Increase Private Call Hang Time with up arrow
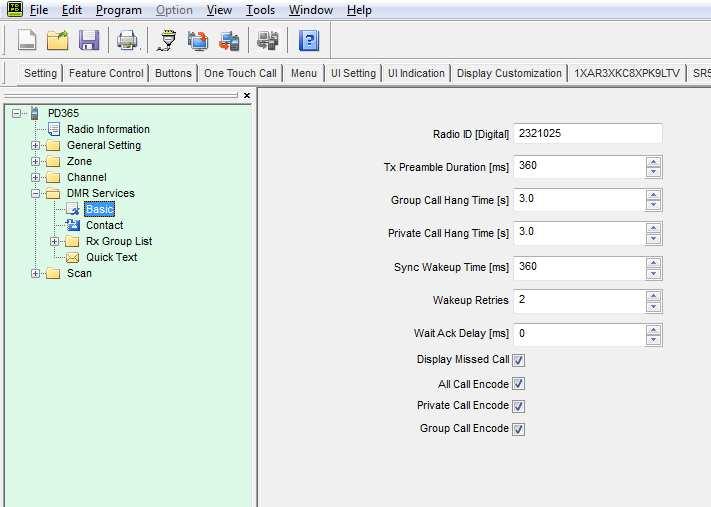This screenshot has height=507, width=711. tap(653, 228)
